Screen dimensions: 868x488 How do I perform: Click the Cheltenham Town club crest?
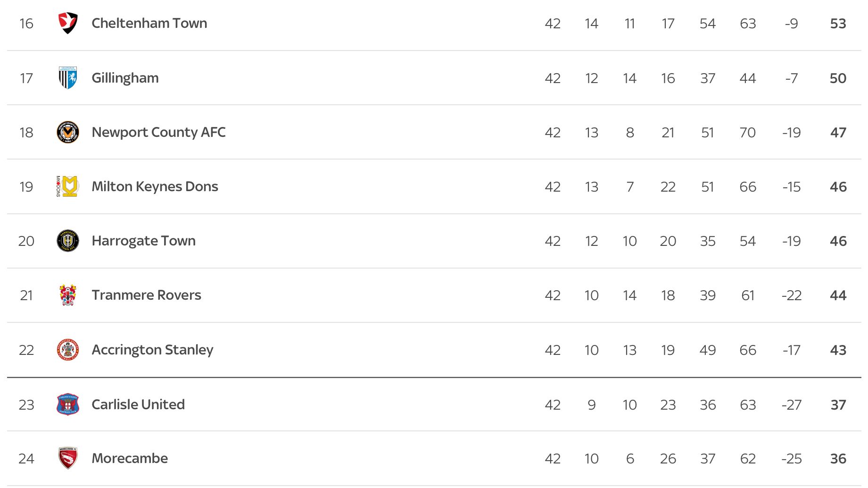coord(67,23)
